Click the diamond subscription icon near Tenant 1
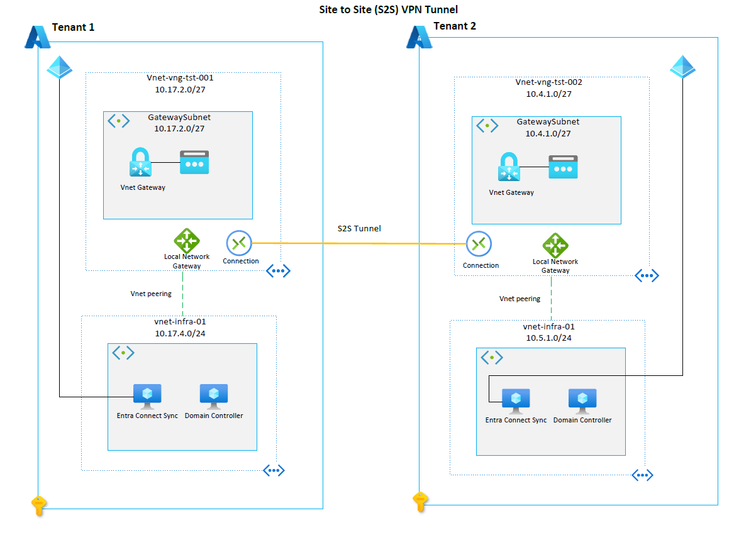The image size is (756, 540). point(59,67)
